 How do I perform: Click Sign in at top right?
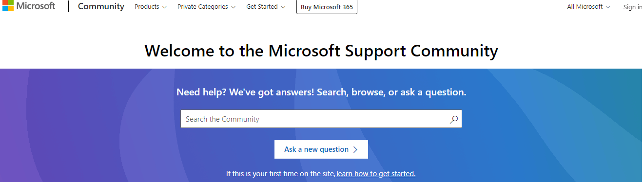click(633, 7)
